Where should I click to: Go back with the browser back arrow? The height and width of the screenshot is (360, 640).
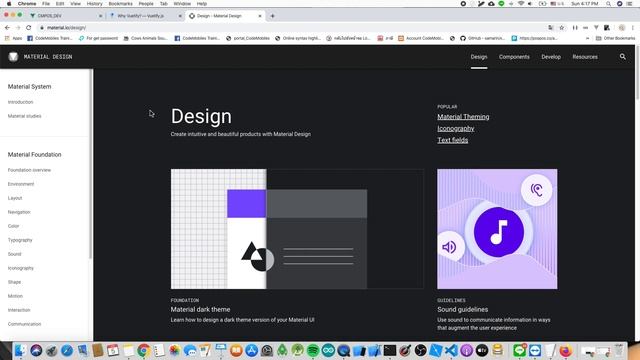click(7, 28)
